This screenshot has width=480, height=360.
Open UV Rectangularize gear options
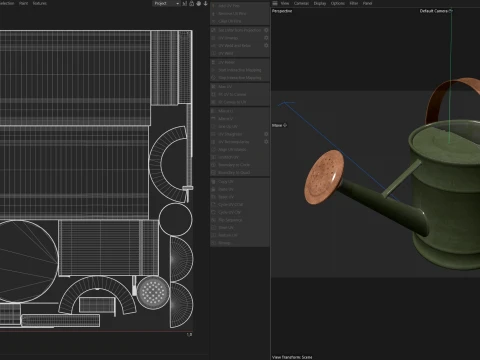[x=266, y=142]
